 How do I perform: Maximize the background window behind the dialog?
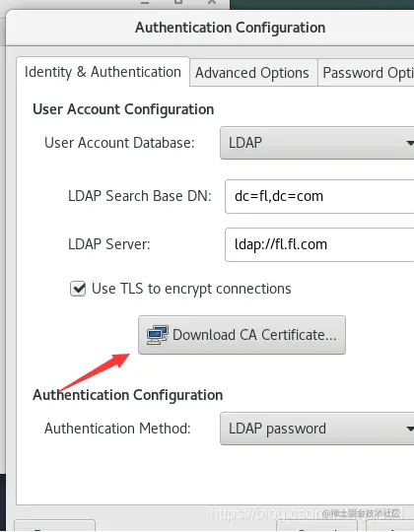tap(178, 2)
